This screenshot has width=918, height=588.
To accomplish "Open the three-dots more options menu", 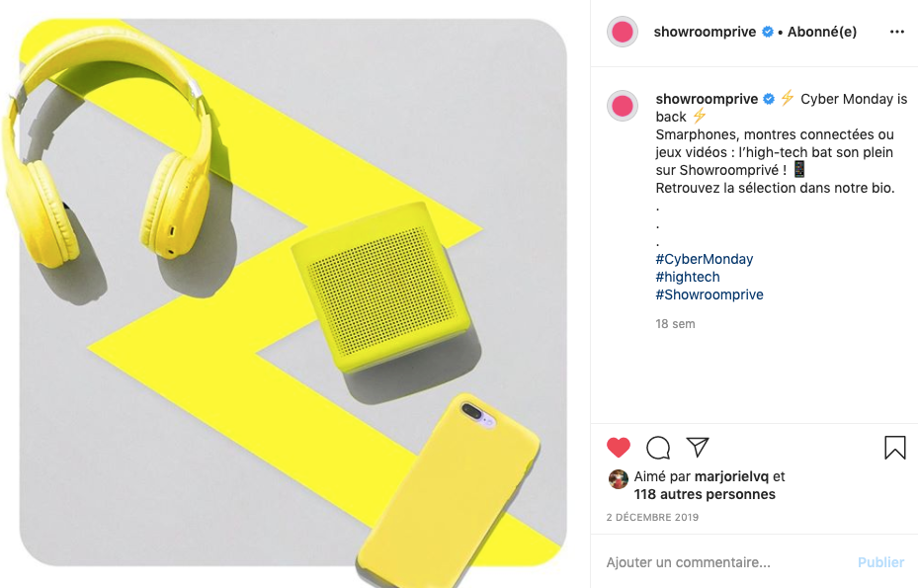I will [x=897, y=32].
